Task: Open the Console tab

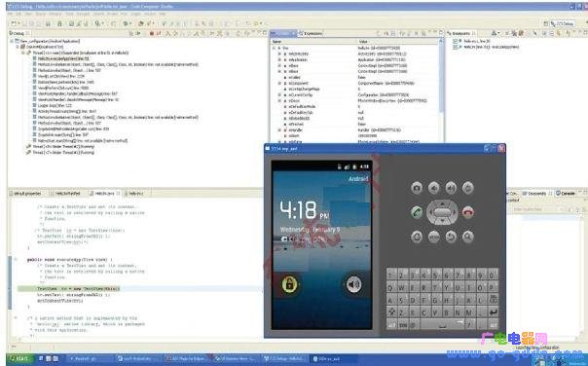Action: tap(566, 194)
